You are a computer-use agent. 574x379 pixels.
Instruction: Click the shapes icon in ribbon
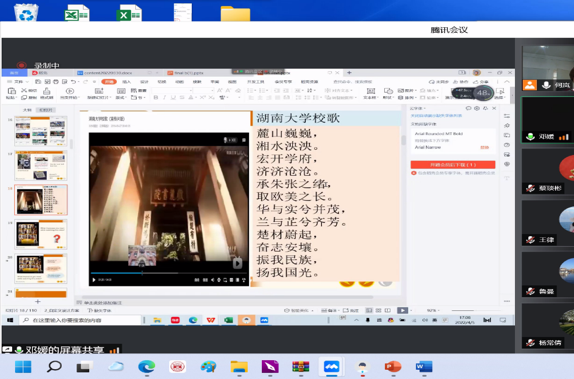click(388, 91)
